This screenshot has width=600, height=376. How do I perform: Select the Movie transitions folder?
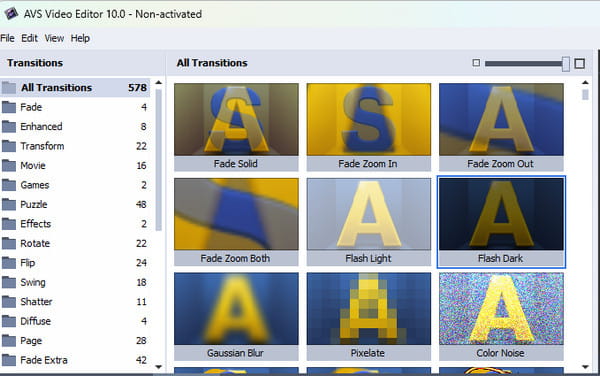pyautogui.click(x=75, y=166)
